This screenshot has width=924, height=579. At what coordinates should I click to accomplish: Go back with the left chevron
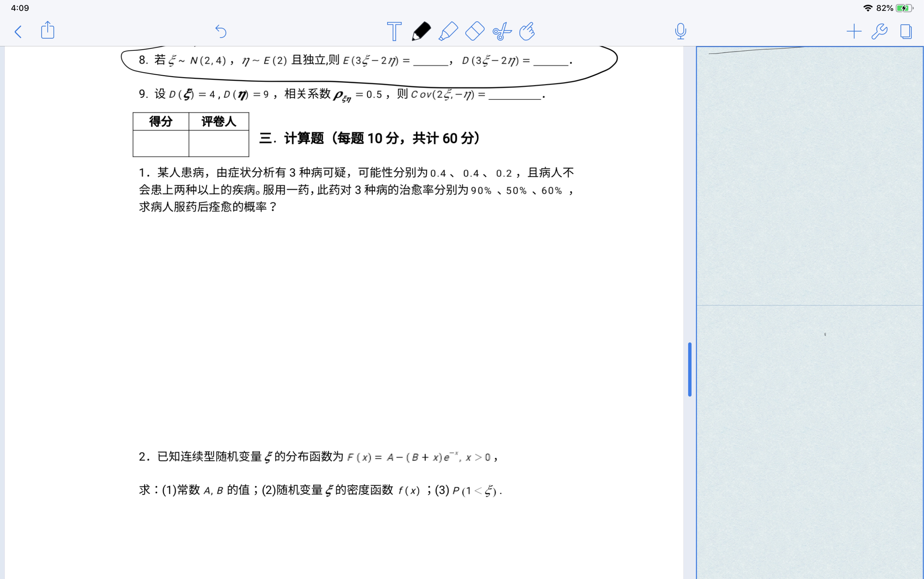point(18,31)
